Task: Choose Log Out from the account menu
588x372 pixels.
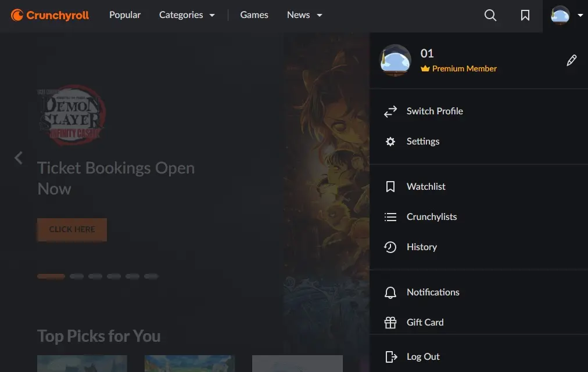Action: tap(479, 357)
